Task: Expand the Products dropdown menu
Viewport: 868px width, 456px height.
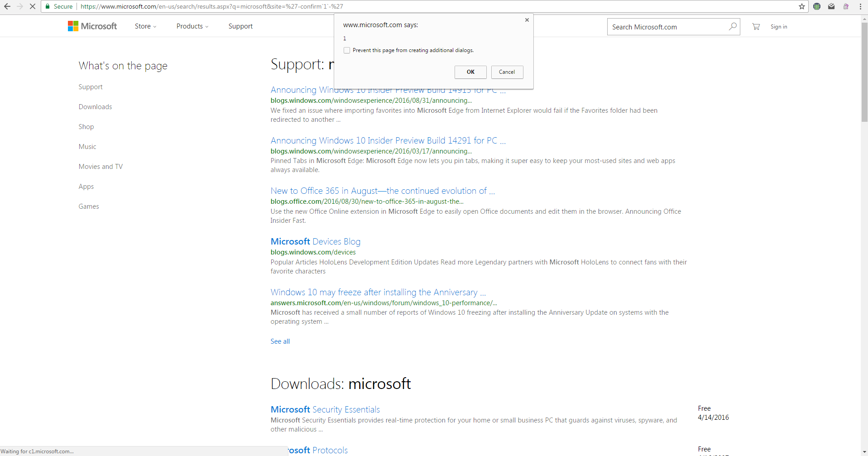Action: (192, 26)
